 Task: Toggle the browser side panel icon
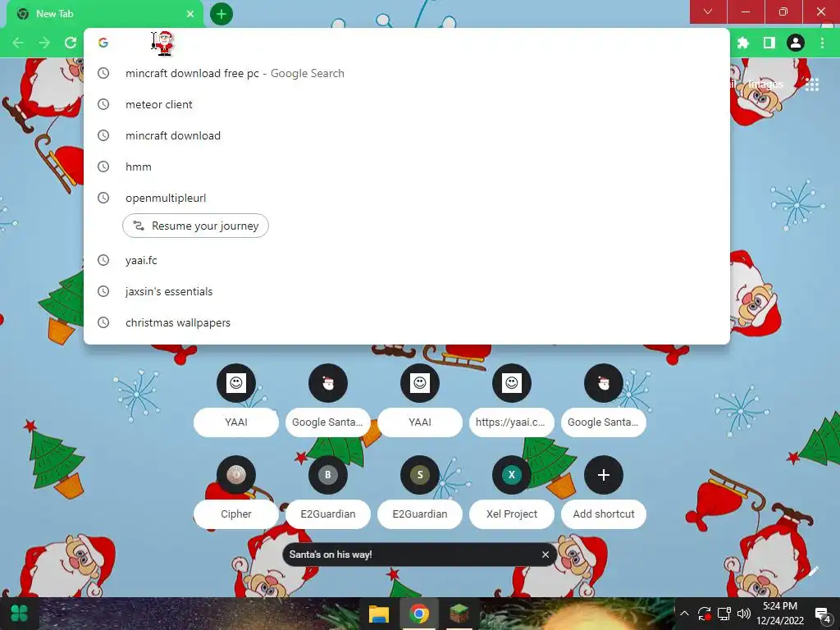769,43
